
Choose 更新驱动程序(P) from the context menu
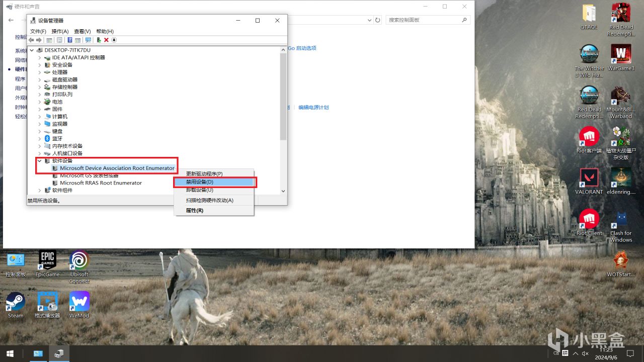pyautogui.click(x=214, y=174)
